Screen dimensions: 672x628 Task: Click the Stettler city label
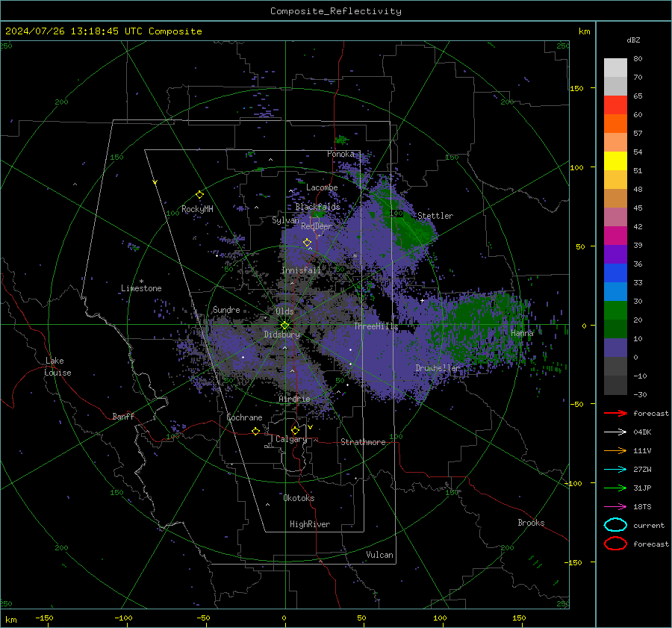[x=435, y=216]
